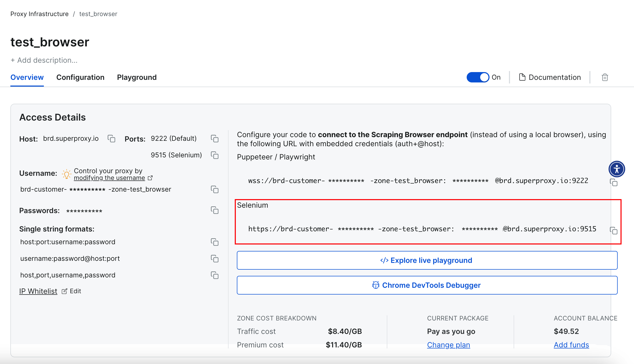Toggle the zone On/Off switch
Screen dimensions: 634x364
[x=478, y=77]
